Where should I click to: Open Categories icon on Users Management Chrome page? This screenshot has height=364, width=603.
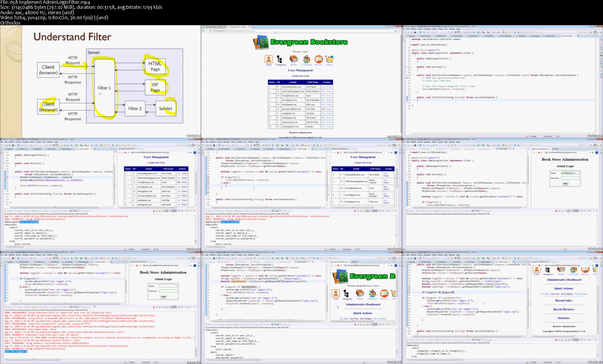[280, 59]
